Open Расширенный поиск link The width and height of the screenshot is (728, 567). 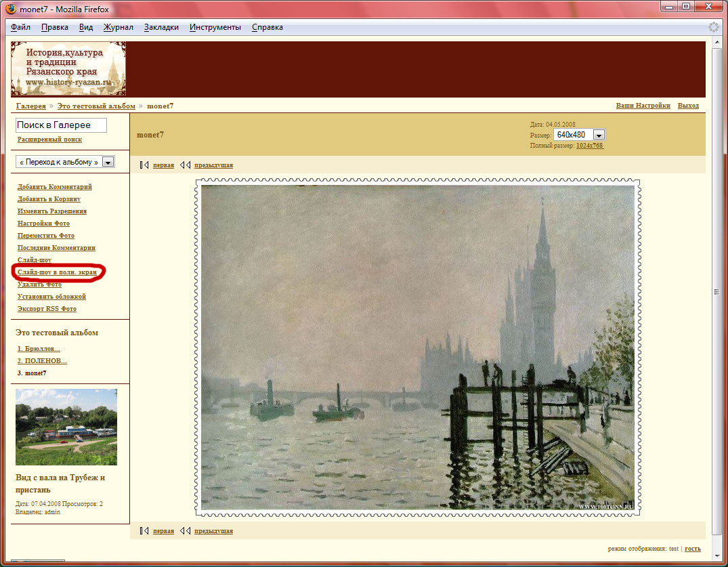pyautogui.click(x=49, y=140)
